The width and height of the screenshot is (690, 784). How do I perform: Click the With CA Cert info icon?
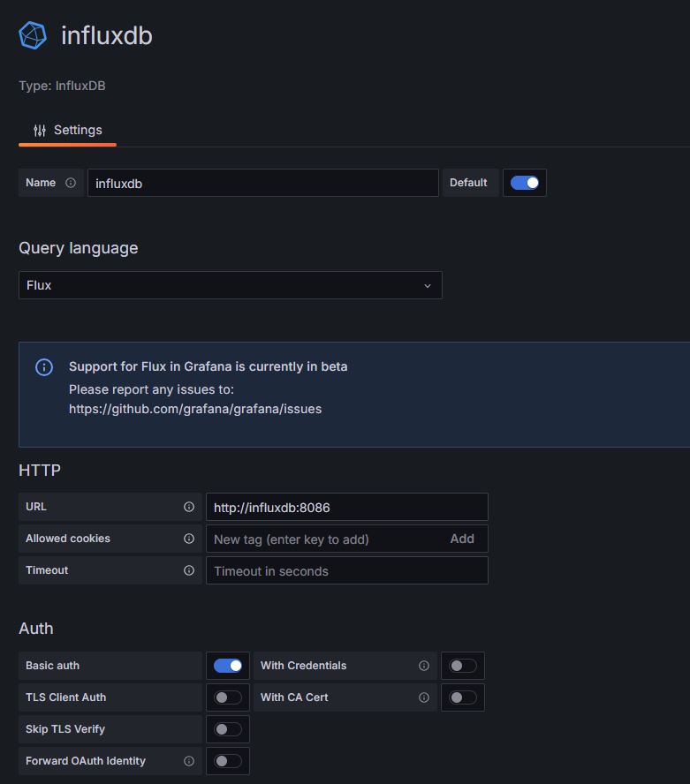[424, 697]
